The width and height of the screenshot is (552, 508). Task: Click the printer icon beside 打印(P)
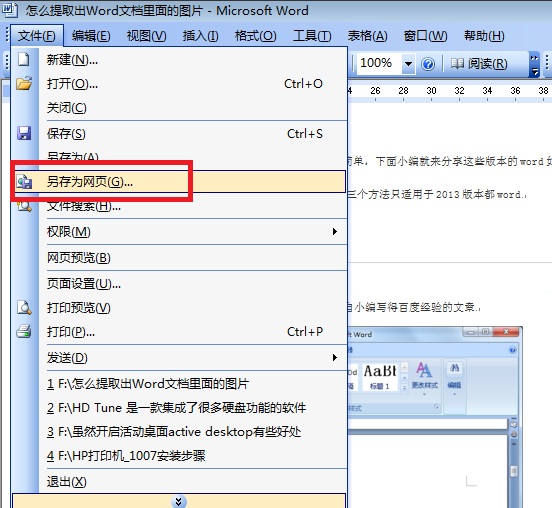coord(24,331)
